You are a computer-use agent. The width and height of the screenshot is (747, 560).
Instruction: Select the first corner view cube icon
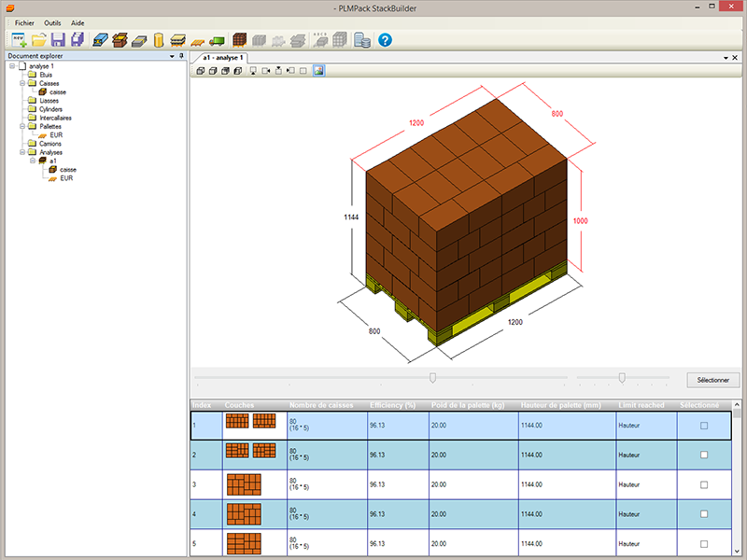click(x=201, y=71)
